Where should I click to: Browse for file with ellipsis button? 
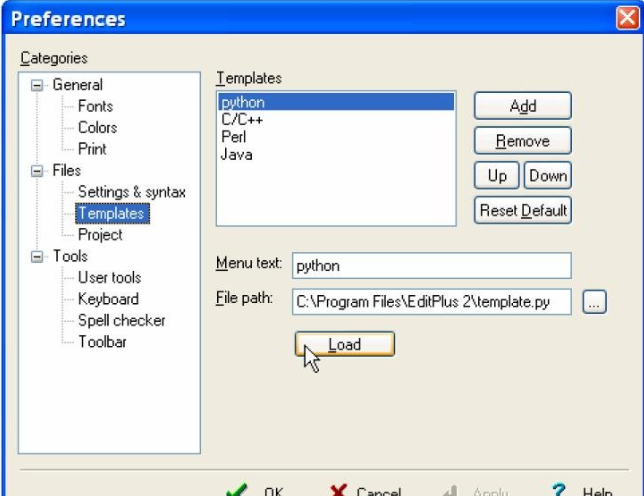click(x=594, y=302)
